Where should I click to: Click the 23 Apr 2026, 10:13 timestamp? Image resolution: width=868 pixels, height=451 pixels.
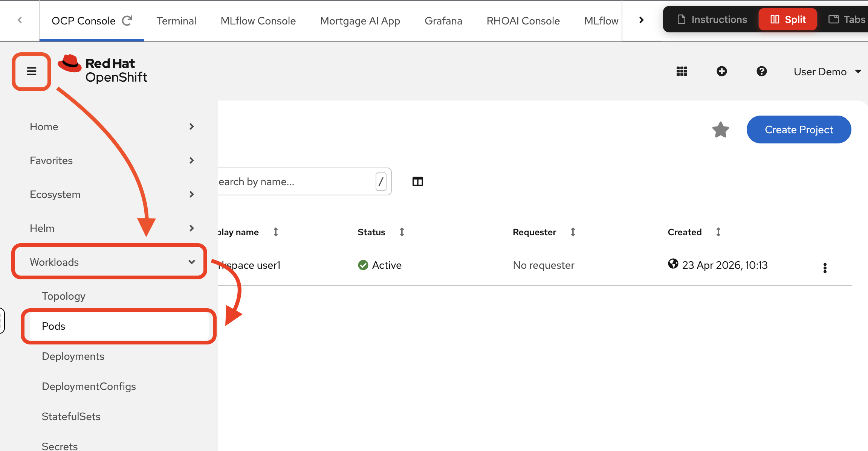(725, 265)
